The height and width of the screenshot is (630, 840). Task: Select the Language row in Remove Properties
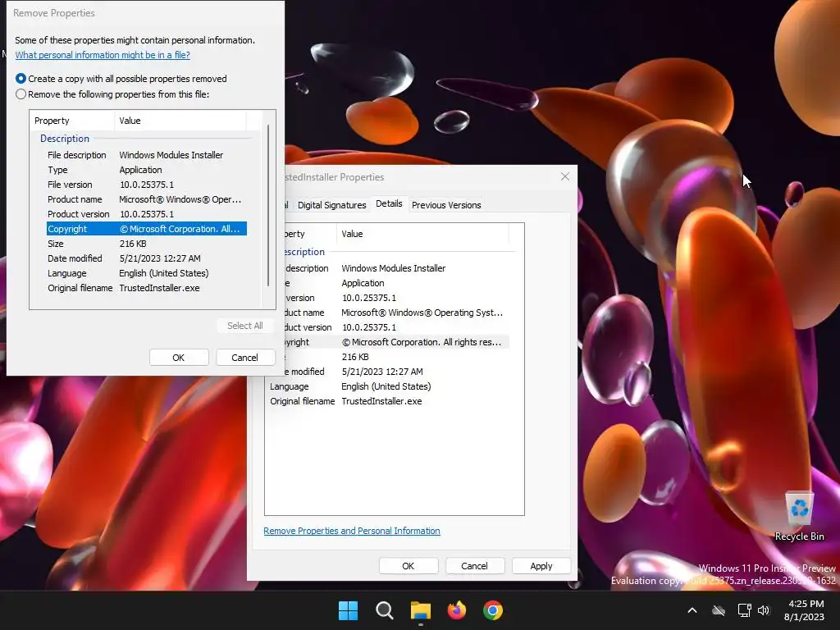[x=146, y=273]
